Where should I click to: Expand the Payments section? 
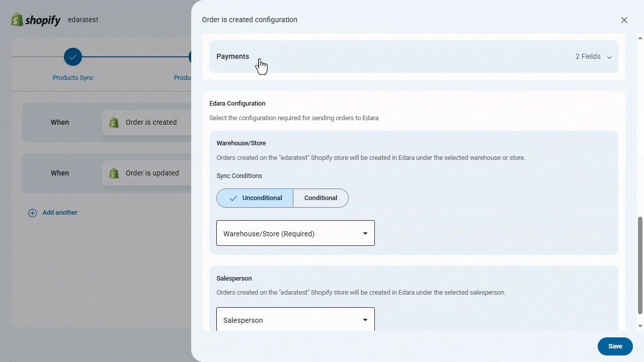(414, 57)
